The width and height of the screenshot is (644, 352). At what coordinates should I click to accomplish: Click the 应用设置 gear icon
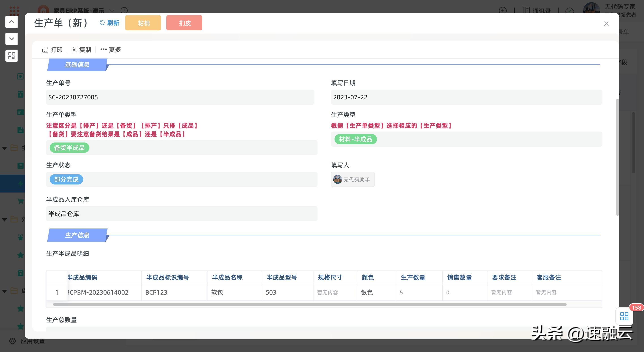pyautogui.click(x=13, y=341)
